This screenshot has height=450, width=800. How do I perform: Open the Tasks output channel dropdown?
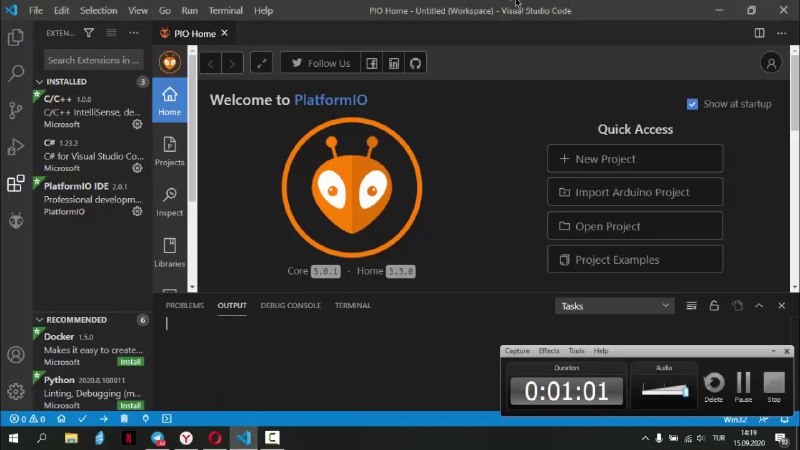point(614,306)
